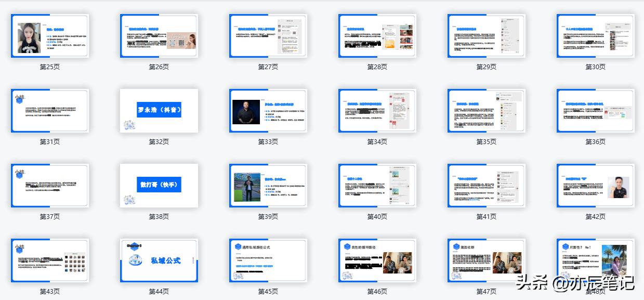The image size is (644, 300).
Task: Click the 第25页 page label
Action: (x=49, y=67)
